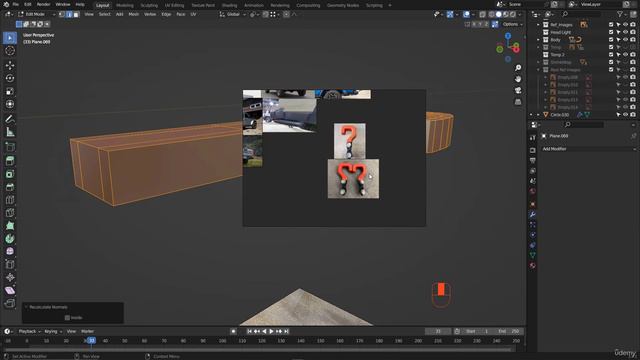640x360 pixels.
Task: Select the Shear tool
Action: click(10, 291)
